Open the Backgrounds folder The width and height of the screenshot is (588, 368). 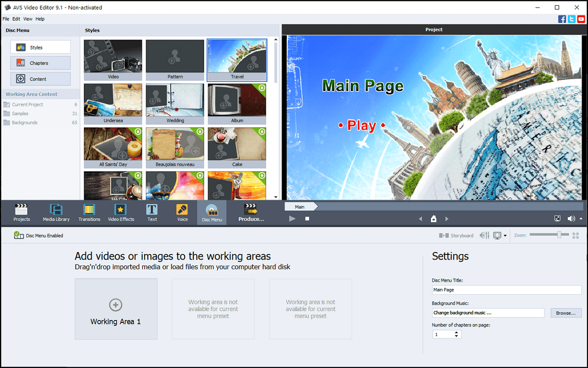coord(40,123)
